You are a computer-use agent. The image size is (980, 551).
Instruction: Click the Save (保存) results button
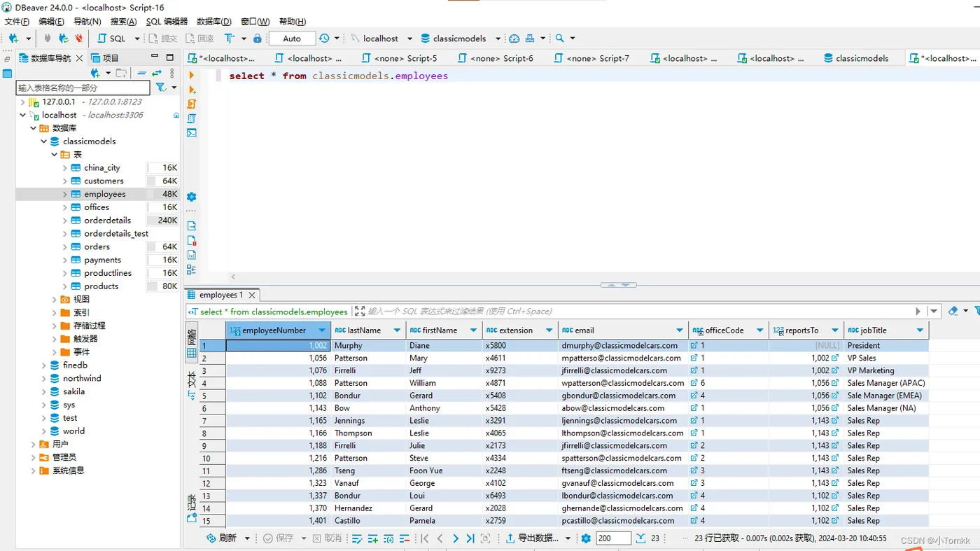click(x=278, y=538)
